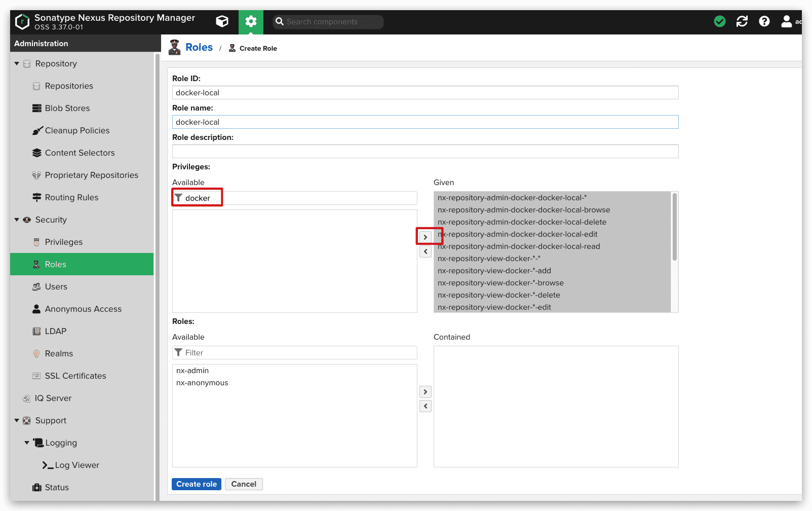Image resolution: width=812 pixels, height=511 pixels.
Task: Click the Create role button
Action: pyautogui.click(x=196, y=484)
